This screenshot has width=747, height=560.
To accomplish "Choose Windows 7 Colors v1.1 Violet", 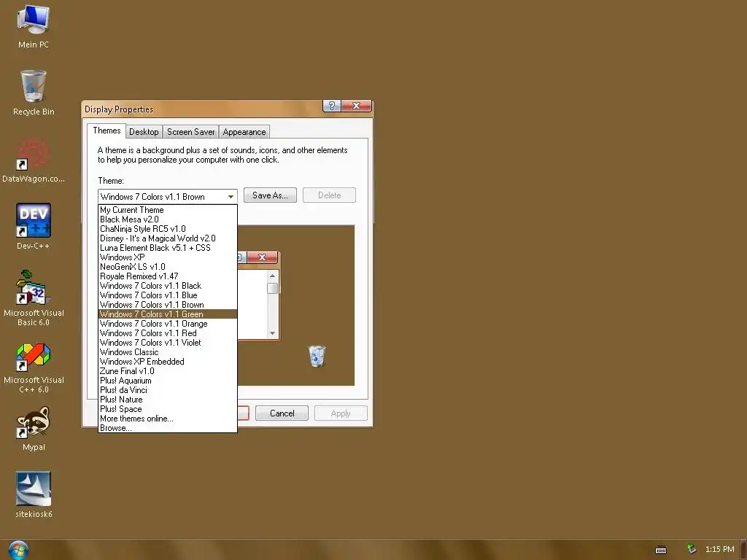I will pos(168,343).
